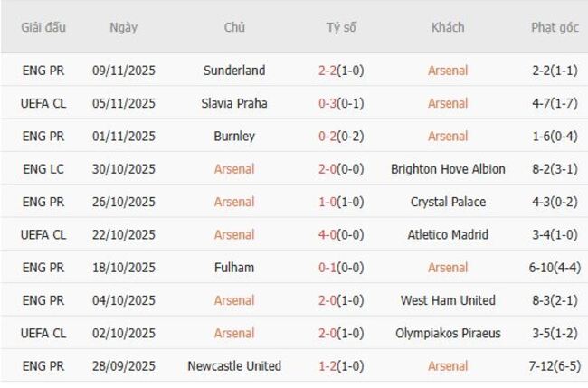This screenshot has height=388, width=588.
Task: Click Brighton Hove Albion away team
Action: click(448, 169)
